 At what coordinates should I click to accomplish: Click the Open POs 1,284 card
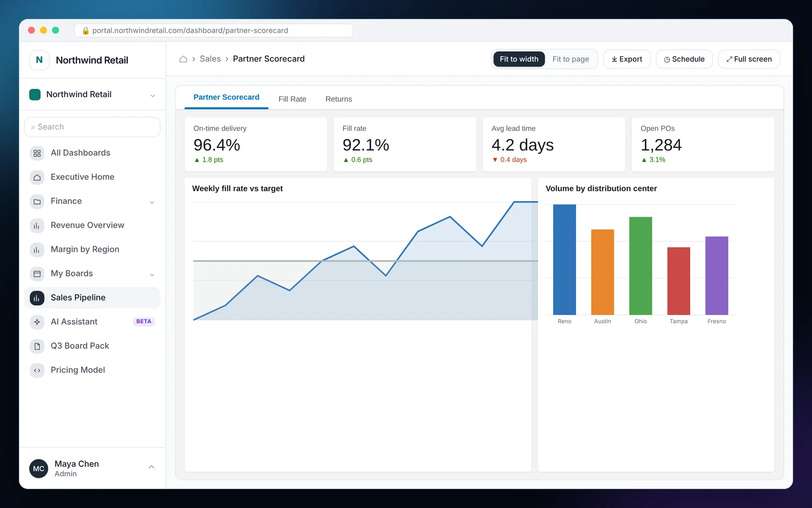point(703,144)
